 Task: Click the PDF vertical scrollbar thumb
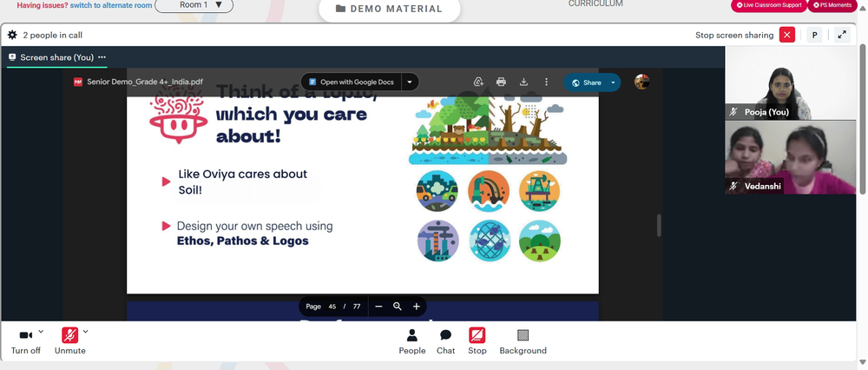(x=659, y=226)
